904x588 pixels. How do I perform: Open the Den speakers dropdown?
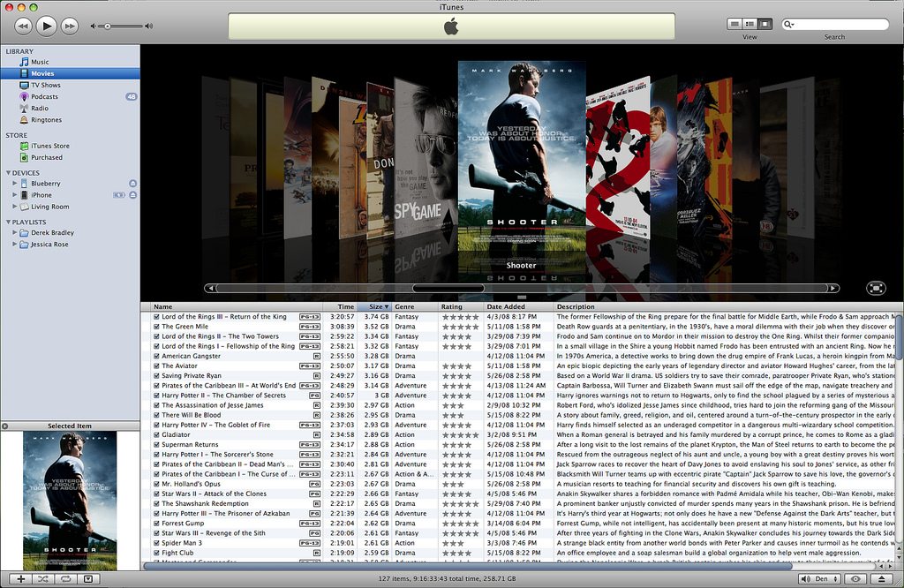[x=820, y=579]
